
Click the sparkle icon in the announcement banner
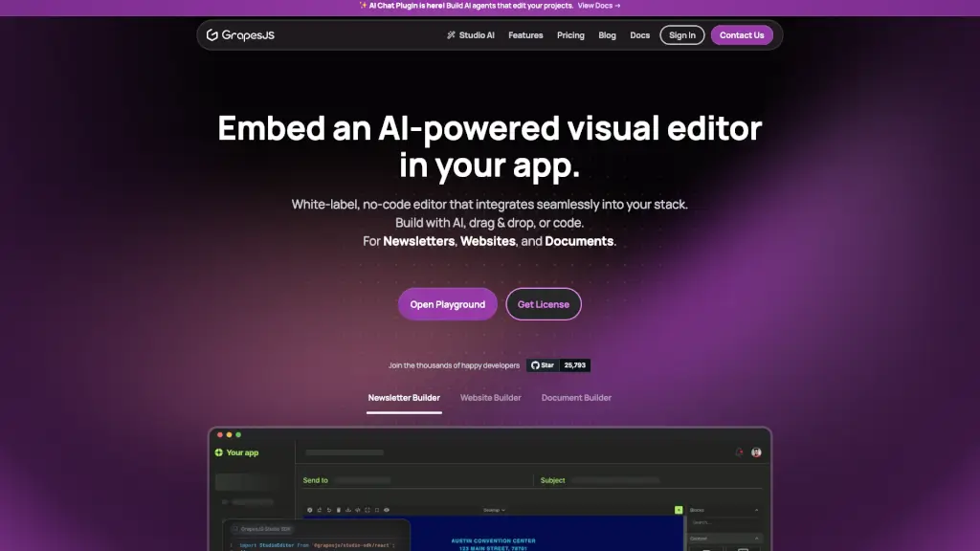363,6
